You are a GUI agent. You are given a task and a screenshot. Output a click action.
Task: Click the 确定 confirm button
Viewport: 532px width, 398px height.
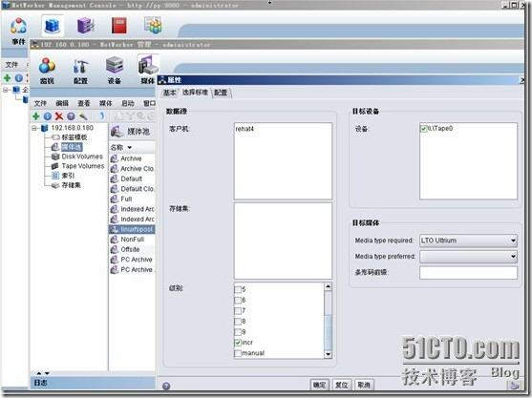(x=319, y=385)
